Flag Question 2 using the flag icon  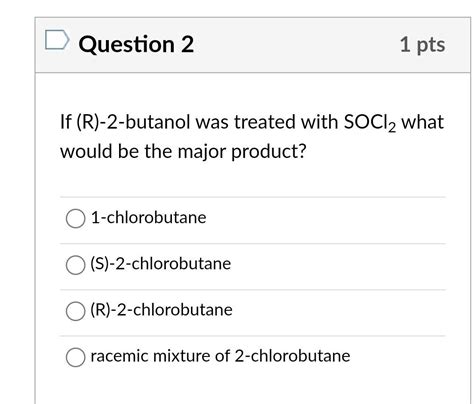57,40
